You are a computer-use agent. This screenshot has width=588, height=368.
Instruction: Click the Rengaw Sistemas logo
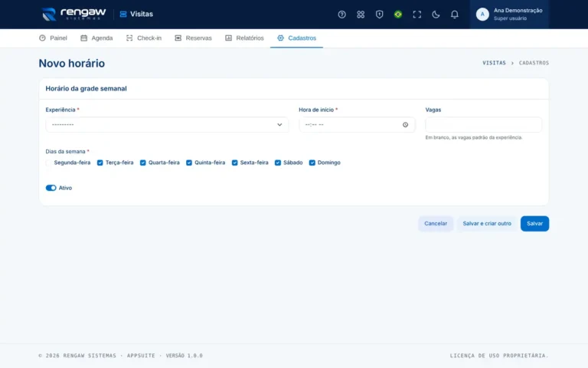pyautogui.click(x=73, y=15)
